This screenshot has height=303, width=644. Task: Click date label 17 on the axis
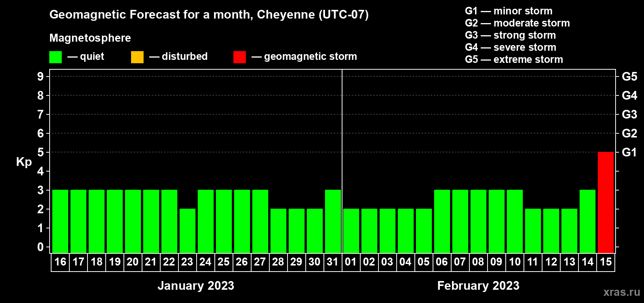click(x=78, y=262)
